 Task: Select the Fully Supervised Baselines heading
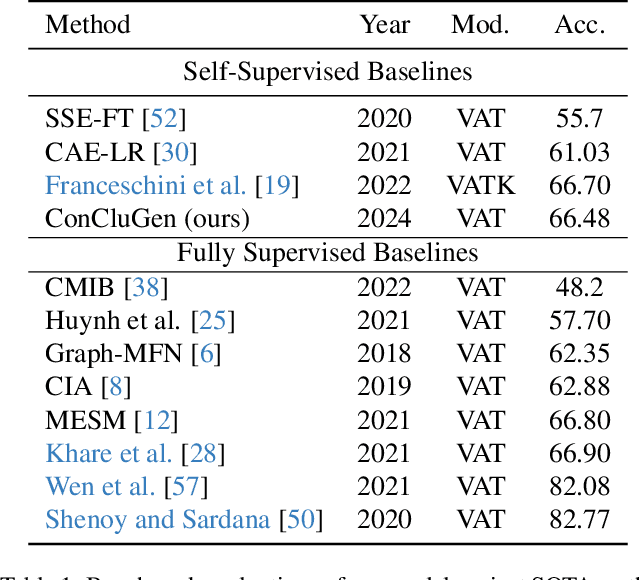327,253
